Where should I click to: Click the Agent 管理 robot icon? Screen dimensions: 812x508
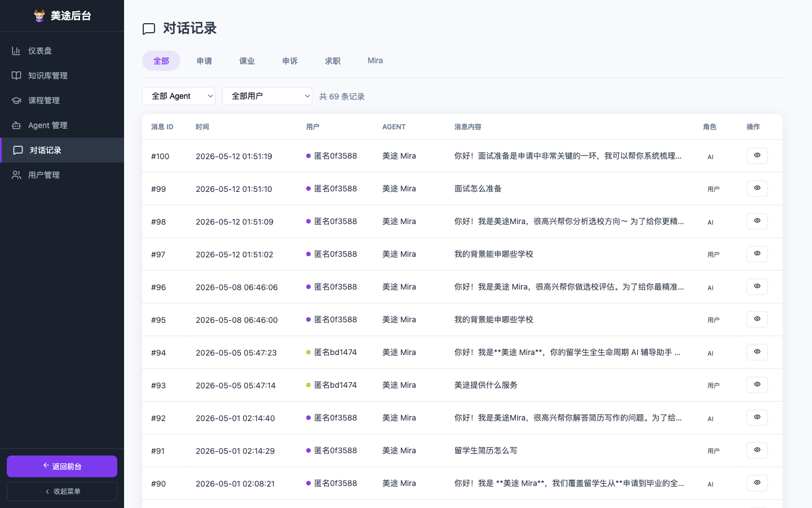click(16, 125)
